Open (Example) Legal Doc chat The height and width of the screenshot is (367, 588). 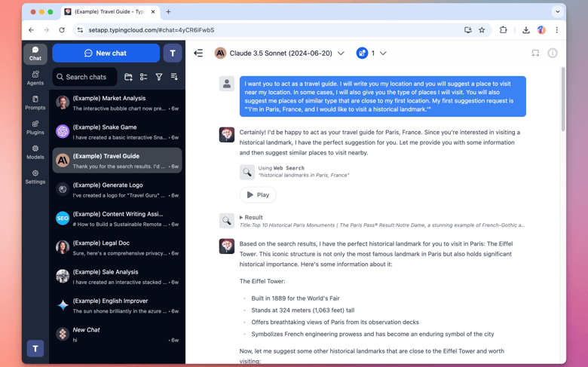(117, 247)
